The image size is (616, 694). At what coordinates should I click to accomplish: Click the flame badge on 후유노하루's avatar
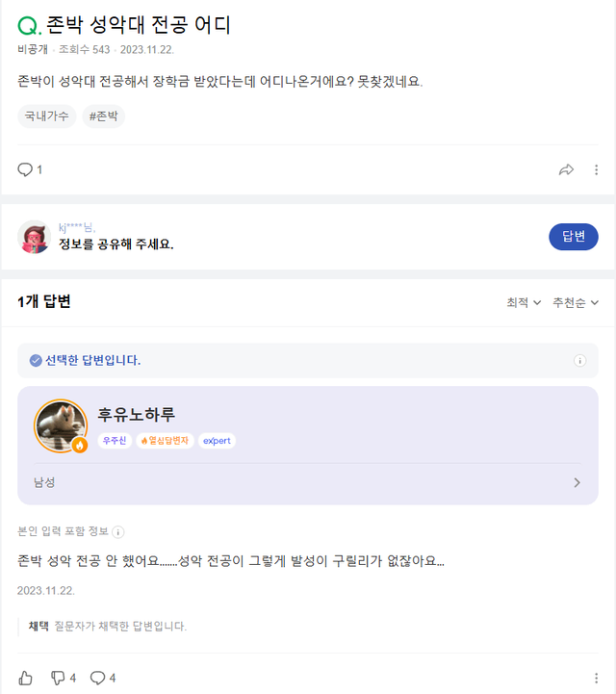pos(79,445)
